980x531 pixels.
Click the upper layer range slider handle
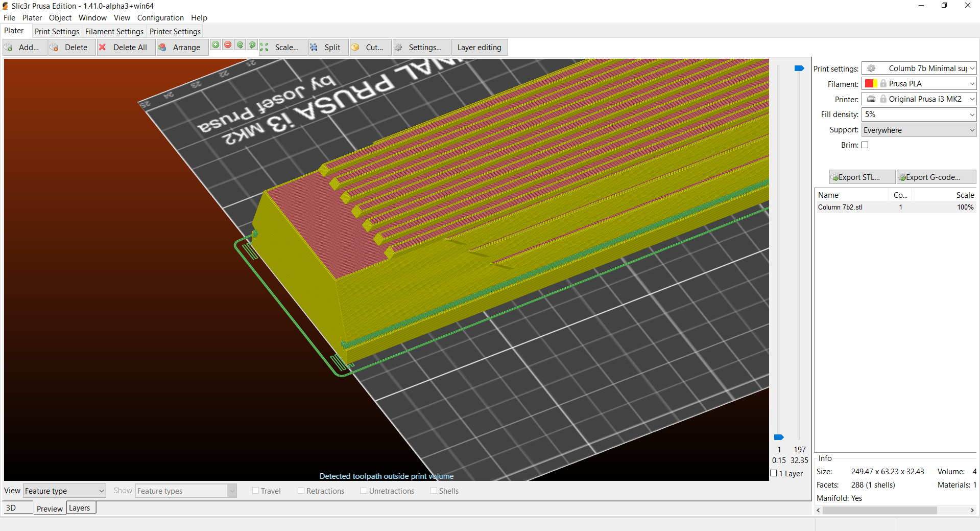click(799, 68)
